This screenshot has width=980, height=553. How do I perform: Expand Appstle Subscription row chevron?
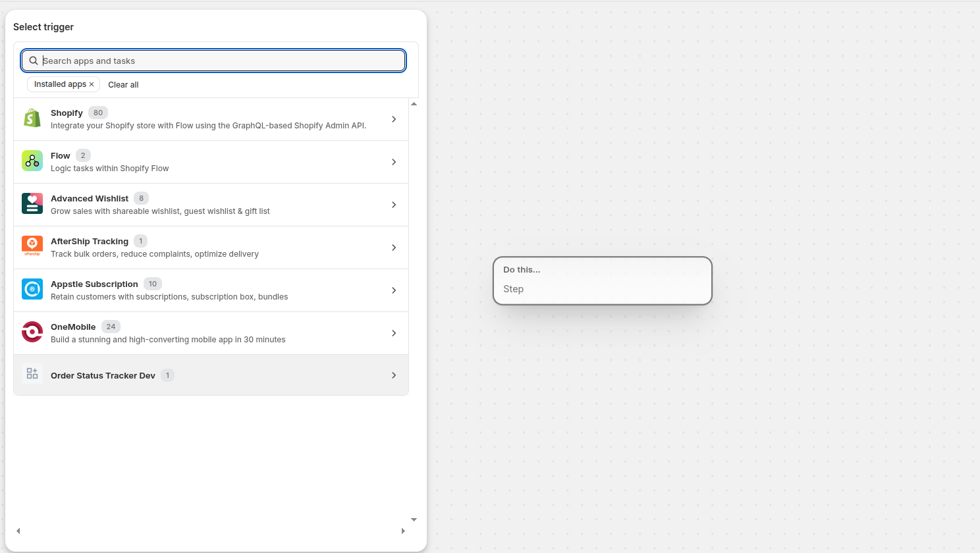pos(394,290)
